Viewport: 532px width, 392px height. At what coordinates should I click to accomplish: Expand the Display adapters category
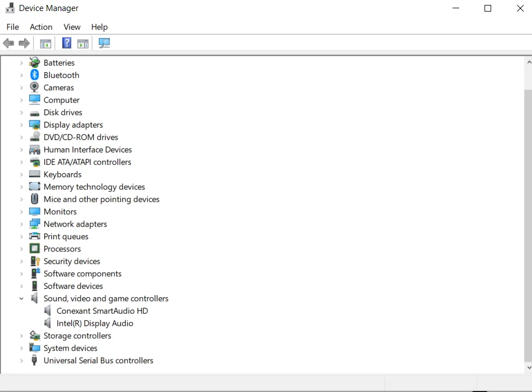(x=22, y=125)
